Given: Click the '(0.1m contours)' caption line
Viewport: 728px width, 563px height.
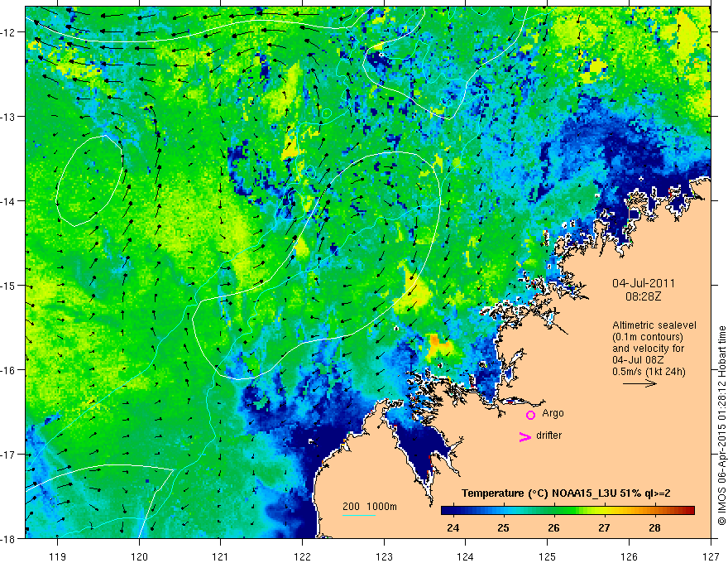Looking at the screenshot, I should [647, 337].
